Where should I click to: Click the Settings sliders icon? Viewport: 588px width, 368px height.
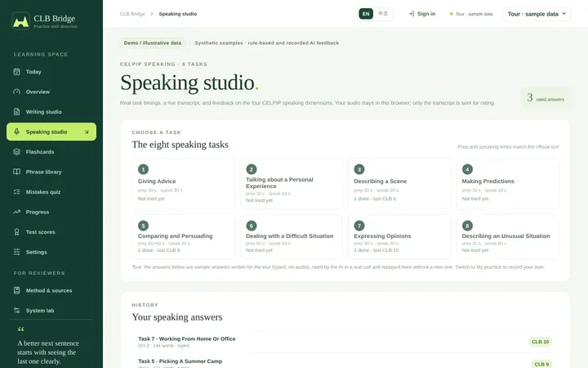16,252
